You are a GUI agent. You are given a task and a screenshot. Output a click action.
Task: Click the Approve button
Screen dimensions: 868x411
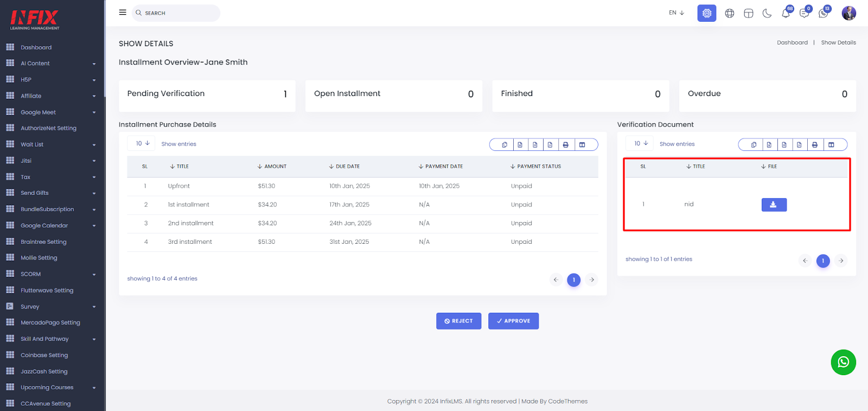tap(513, 321)
